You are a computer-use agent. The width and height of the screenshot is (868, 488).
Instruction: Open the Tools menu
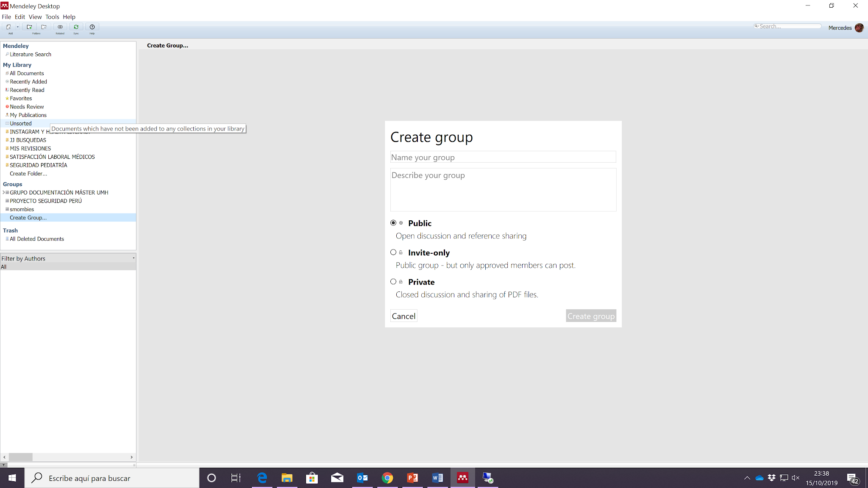pos(52,17)
